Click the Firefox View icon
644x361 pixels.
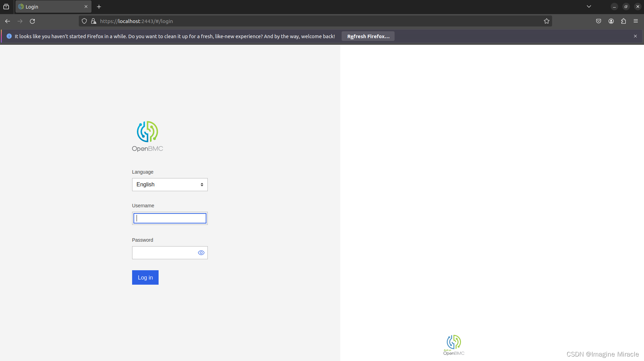click(6, 6)
